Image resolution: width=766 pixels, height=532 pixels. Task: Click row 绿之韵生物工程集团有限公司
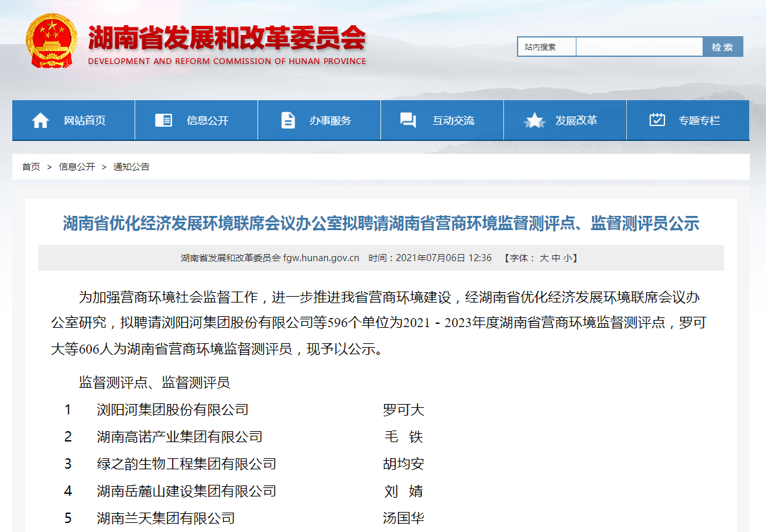(186, 463)
